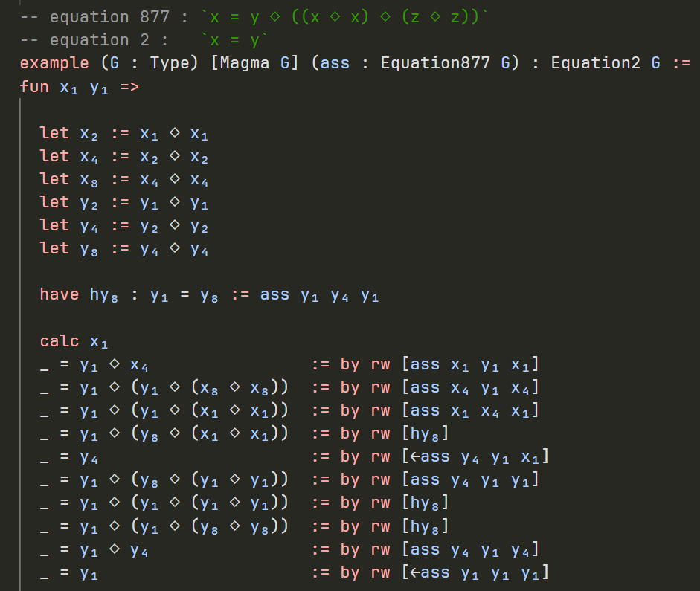Click the 'have' keyword before hy₈

click(60, 294)
